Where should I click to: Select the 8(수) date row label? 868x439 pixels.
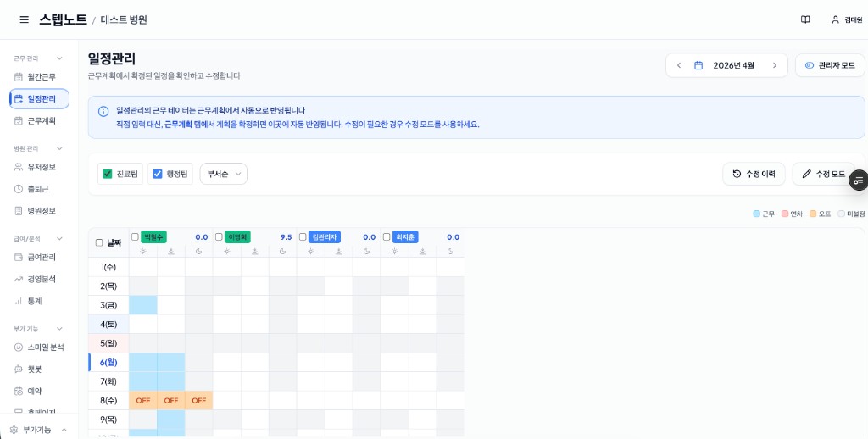coord(108,400)
